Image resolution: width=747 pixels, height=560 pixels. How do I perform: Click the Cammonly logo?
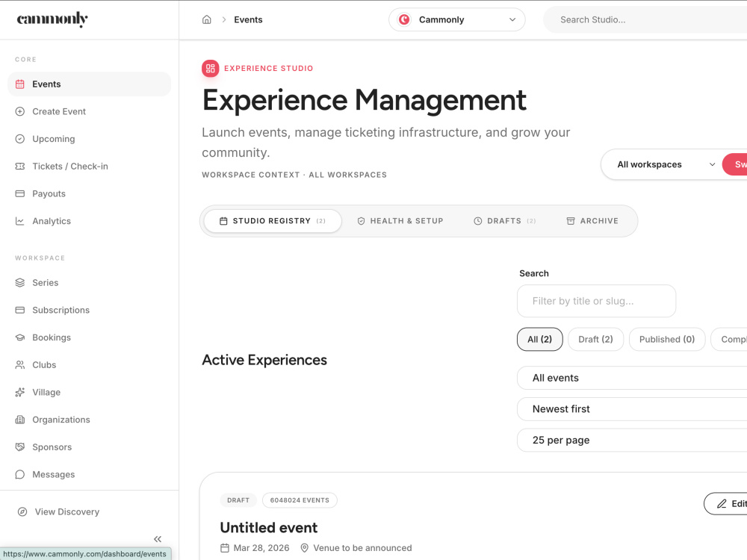tap(52, 19)
